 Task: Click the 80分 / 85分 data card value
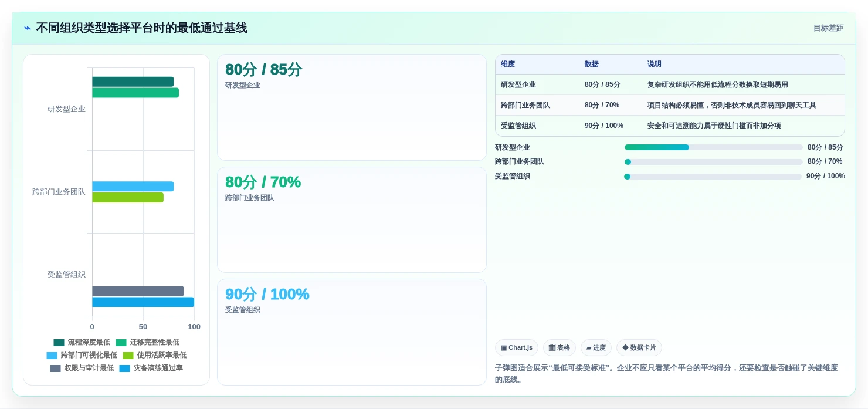[263, 69]
